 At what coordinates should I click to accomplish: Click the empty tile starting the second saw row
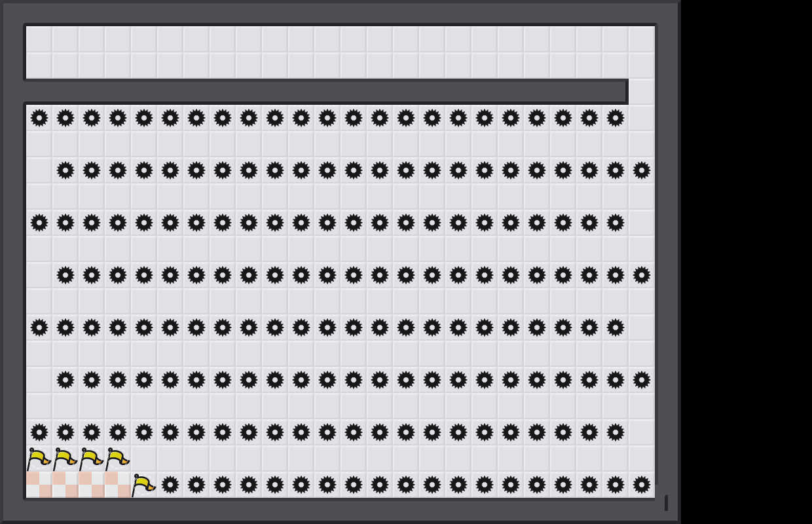[x=39, y=170]
